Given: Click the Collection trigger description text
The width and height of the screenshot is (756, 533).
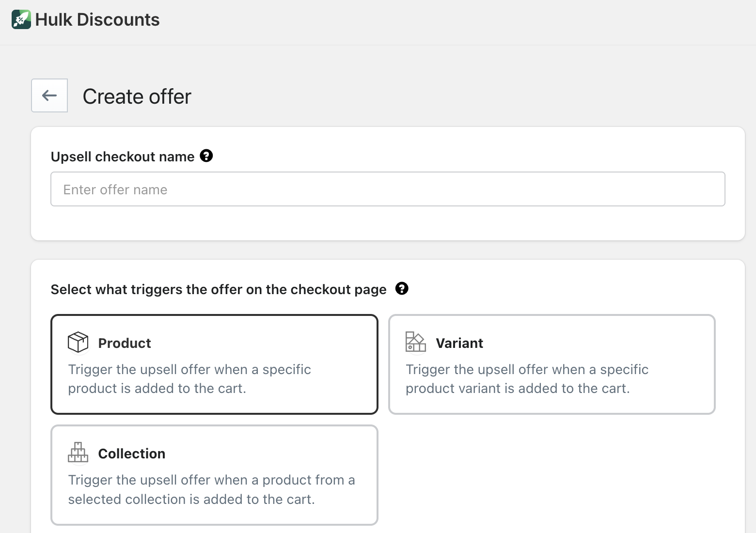Looking at the screenshot, I should [x=211, y=489].
